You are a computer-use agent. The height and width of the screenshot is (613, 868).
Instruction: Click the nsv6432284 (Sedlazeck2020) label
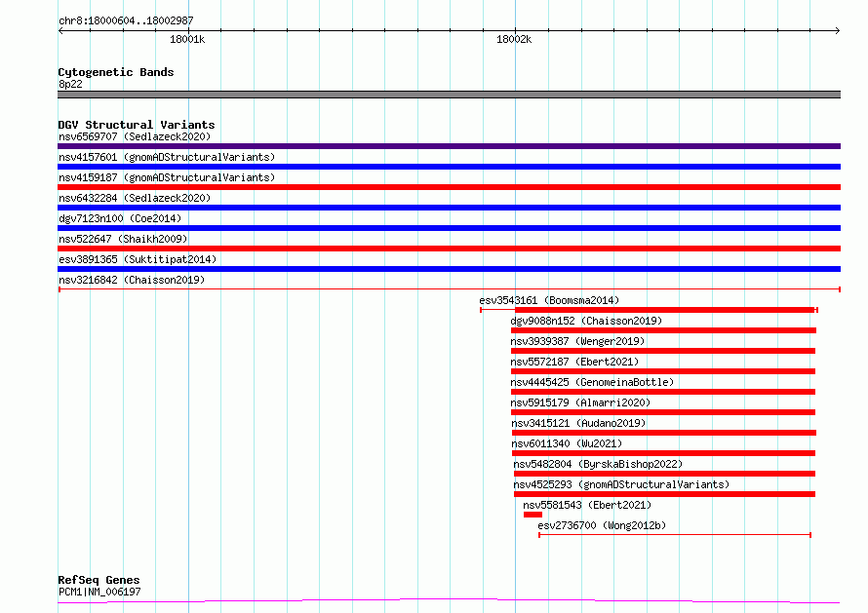135,198
